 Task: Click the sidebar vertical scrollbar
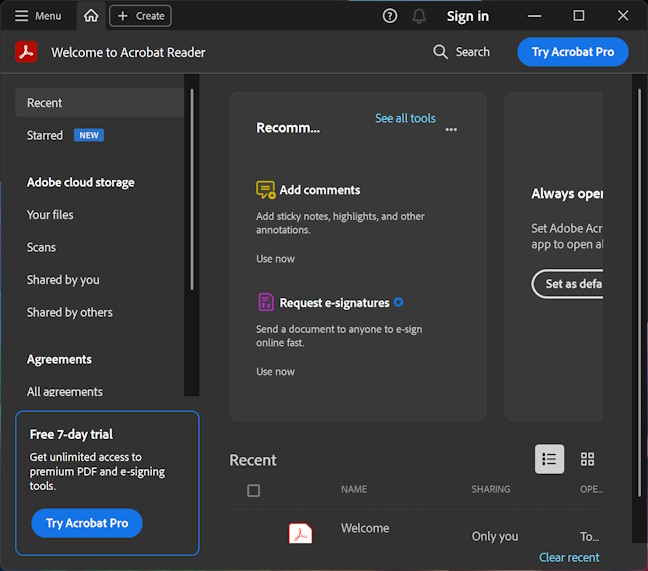pyautogui.click(x=192, y=189)
